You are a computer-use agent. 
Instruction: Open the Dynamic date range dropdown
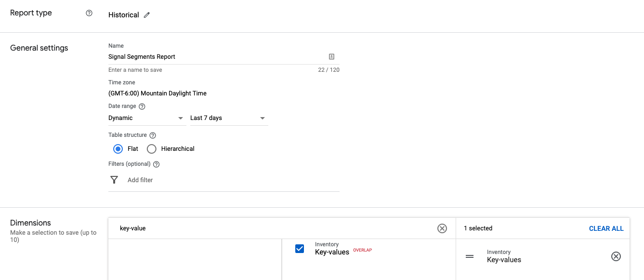pos(146,118)
